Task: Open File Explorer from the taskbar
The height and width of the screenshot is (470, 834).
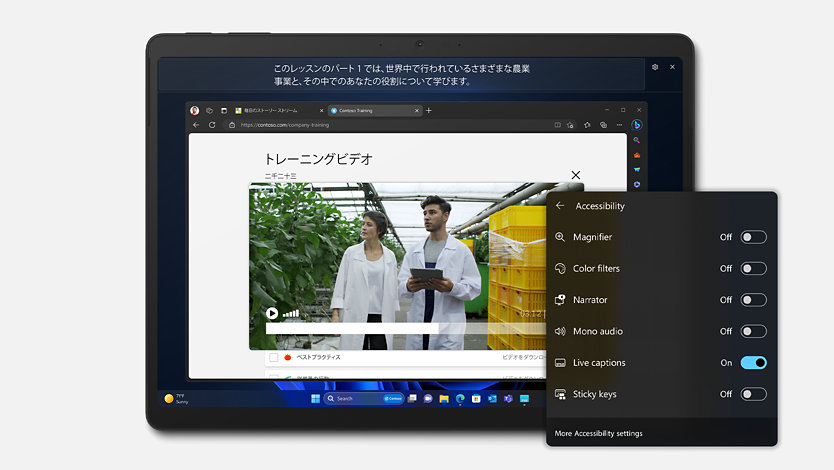Action: point(444,398)
